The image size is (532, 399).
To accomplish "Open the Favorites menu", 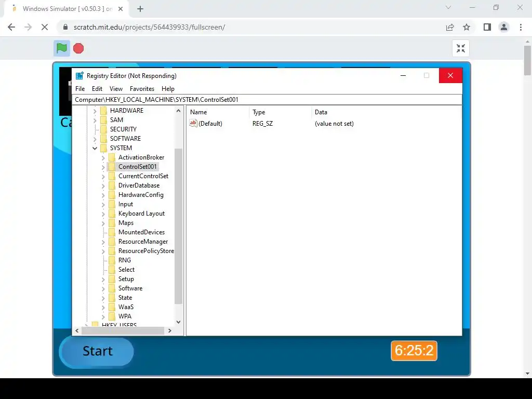I will [142, 88].
